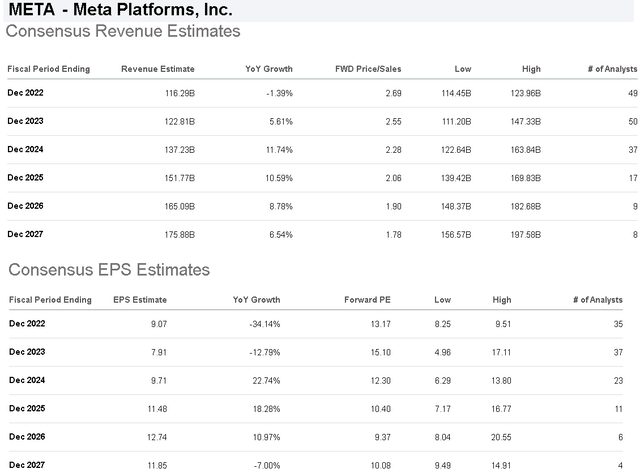Sort by the Revenue Estimate column header

(x=158, y=69)
